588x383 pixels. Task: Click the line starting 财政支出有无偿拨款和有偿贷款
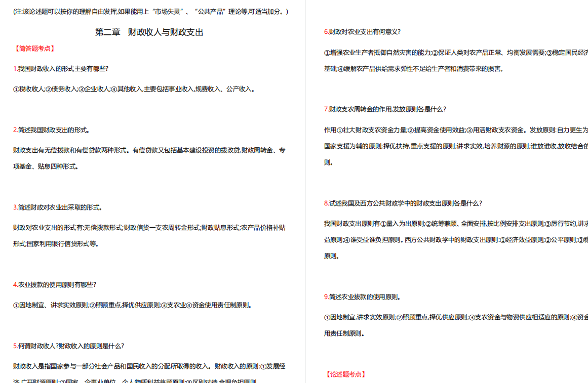[149, 150]
